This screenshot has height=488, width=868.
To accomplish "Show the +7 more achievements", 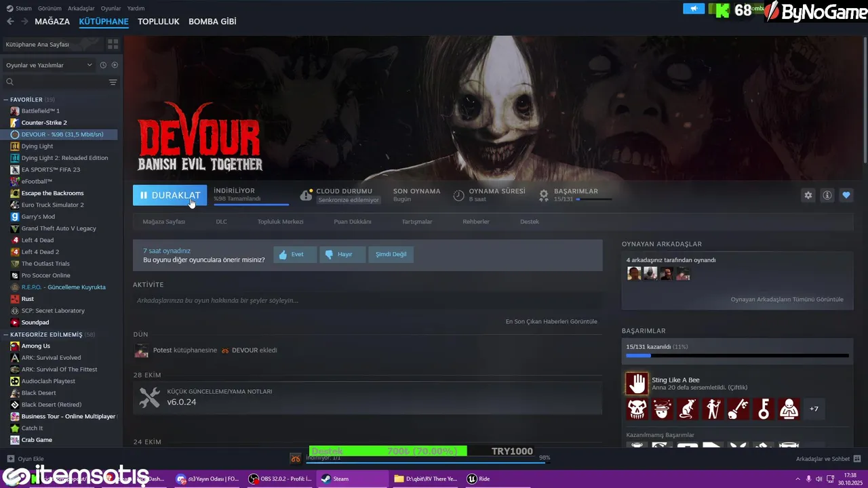I will pyautogui.click(x=814, y=409).
